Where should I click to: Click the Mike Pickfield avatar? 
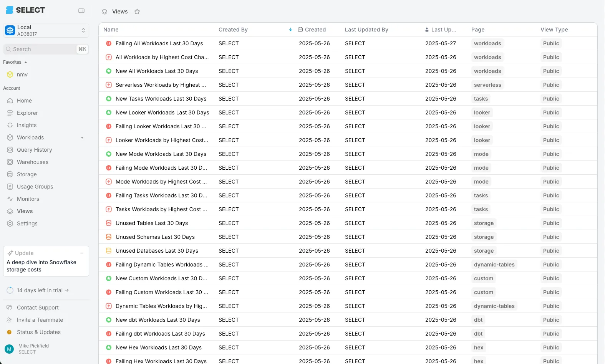[9, 349]
